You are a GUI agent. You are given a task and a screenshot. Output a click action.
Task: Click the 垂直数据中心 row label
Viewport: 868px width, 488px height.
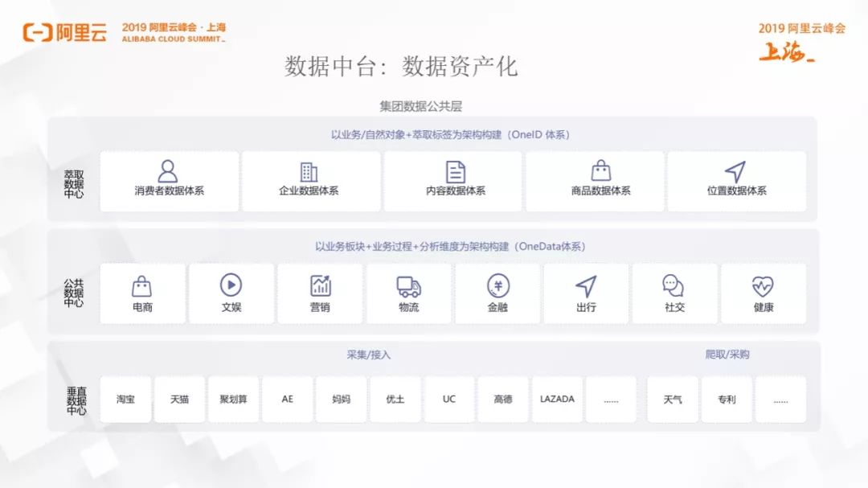click(76, 401)
